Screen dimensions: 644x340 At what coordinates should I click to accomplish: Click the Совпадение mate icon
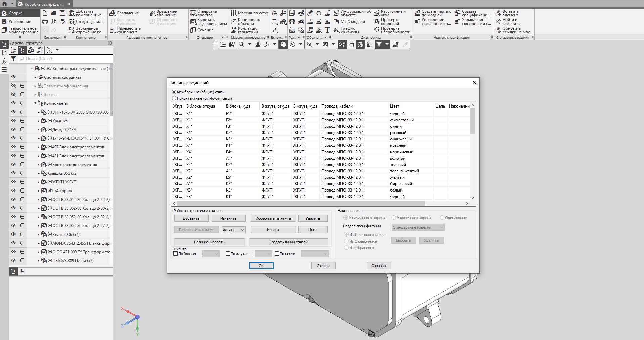tap(112, 13)
